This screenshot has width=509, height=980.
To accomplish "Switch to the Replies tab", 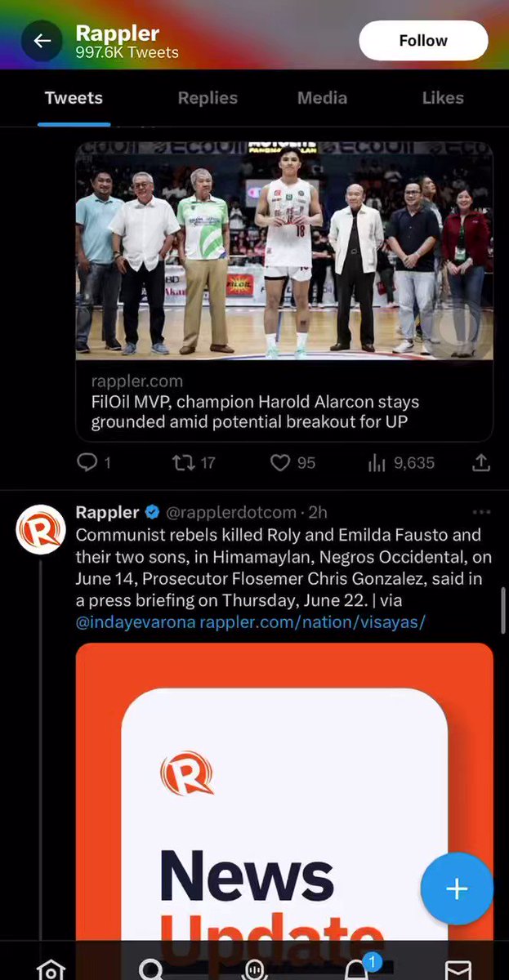I will (208, 98).
